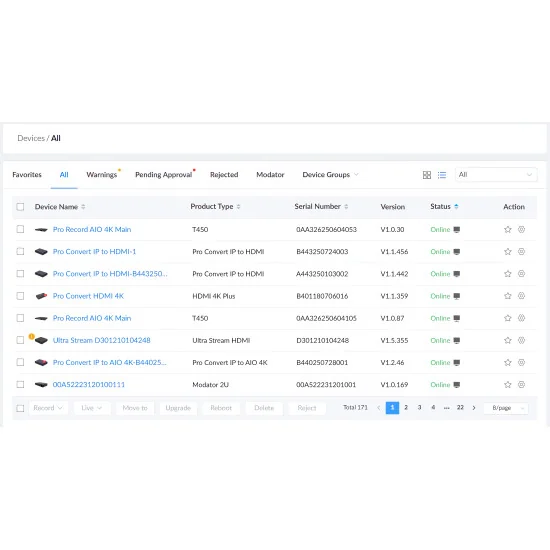550x550 pixels.
Task: Open settings gear for serial B440250728001
Action: click(521, 362)
